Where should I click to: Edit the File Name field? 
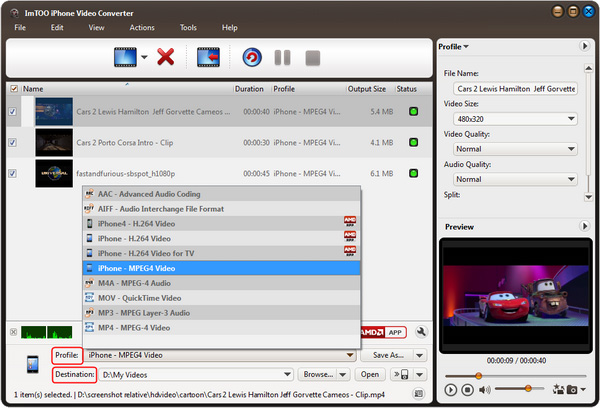(515, 89)
